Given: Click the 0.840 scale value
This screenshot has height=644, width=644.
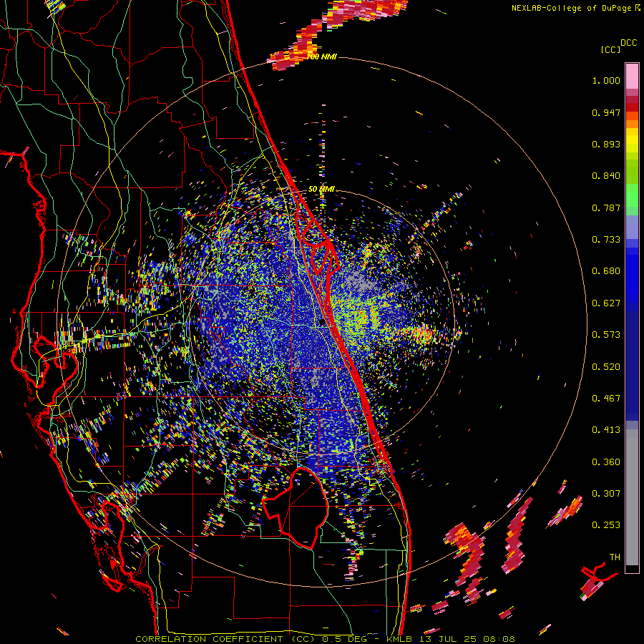Looking at the screenshot, I should 606,176.
